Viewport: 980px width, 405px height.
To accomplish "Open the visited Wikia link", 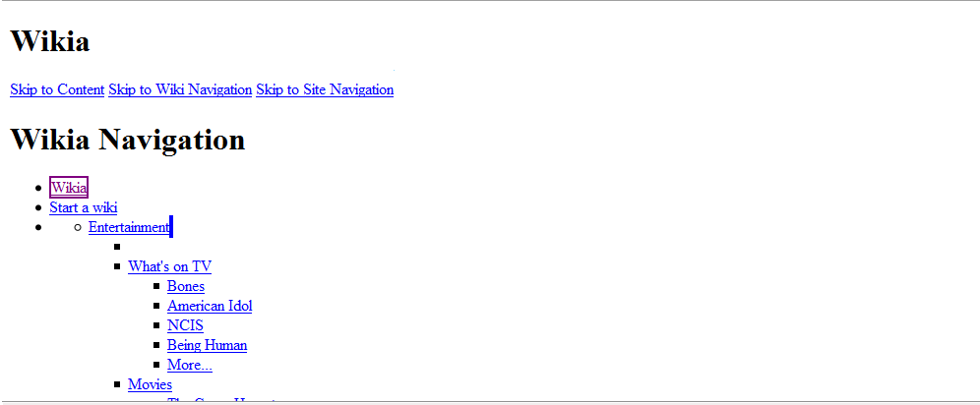I will point(69,187).
